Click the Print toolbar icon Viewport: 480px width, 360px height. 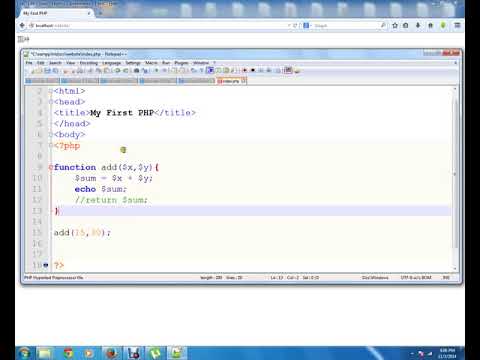coord(80,70)
